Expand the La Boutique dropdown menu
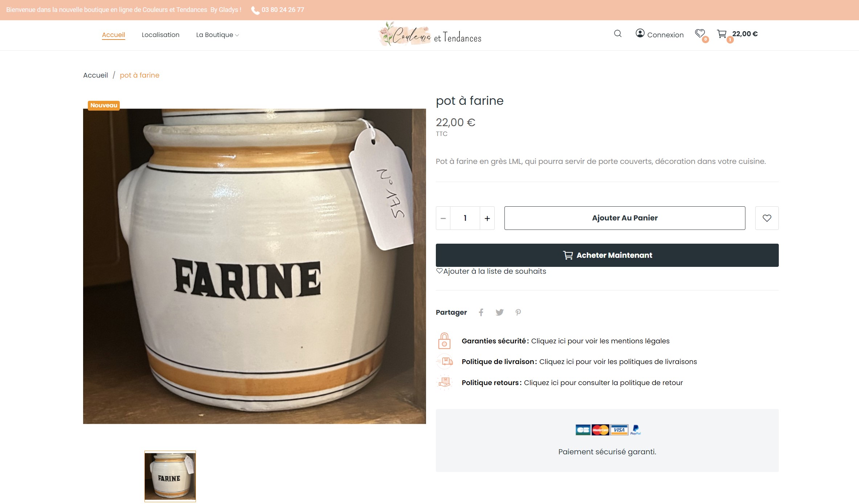Image resolution: width=859 pixels, height=504 pixels. pos(217,35)
